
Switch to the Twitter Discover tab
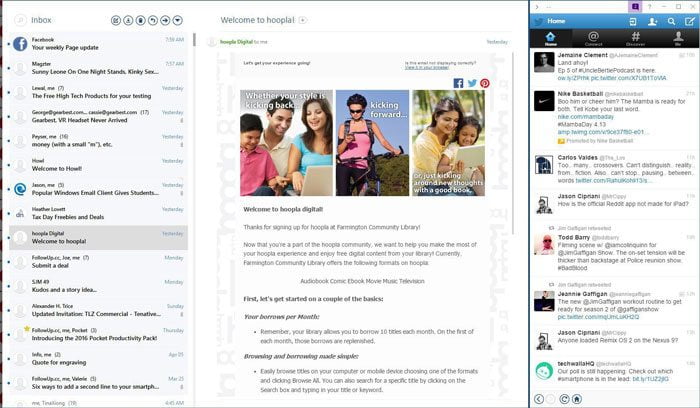click(636, 38)
